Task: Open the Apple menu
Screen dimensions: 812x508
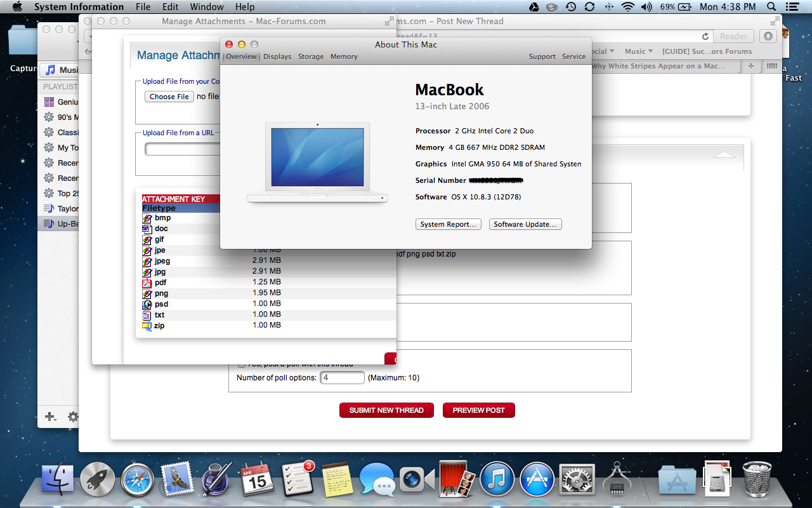Action: (17, 7)
